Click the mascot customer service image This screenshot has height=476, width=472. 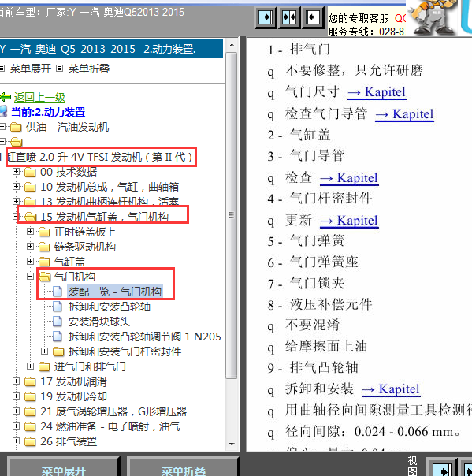tap(433, 17)
